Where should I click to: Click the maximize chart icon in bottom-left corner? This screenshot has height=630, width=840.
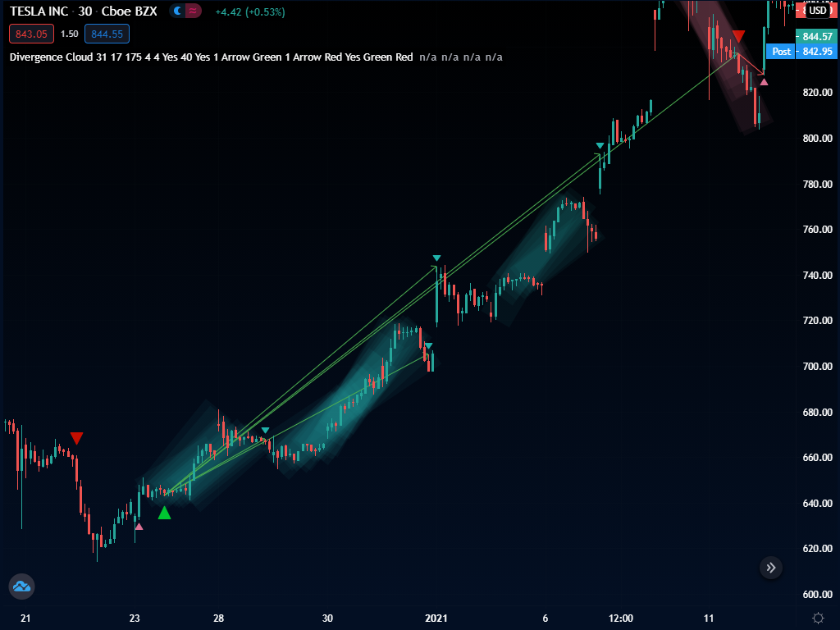(21, 586)
